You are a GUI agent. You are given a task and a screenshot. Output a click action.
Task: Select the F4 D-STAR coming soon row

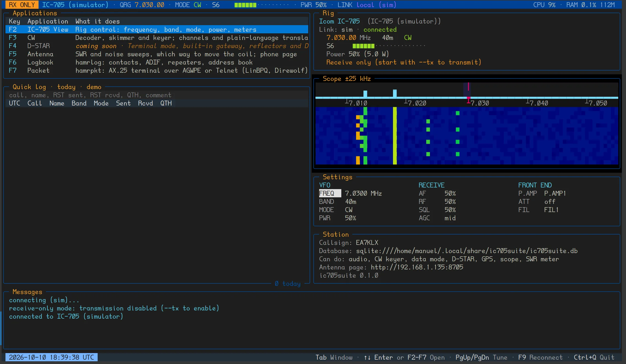[157, 46]
